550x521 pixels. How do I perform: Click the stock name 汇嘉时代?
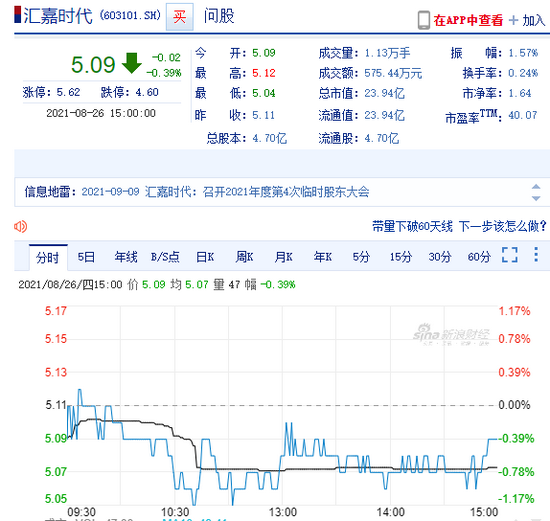point(58,16)
